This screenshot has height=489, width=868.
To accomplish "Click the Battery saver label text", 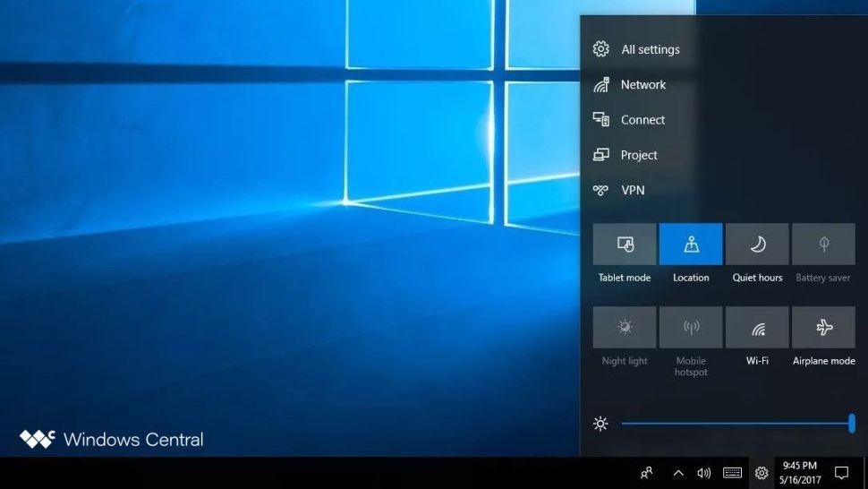I will (x=823, y=278).
